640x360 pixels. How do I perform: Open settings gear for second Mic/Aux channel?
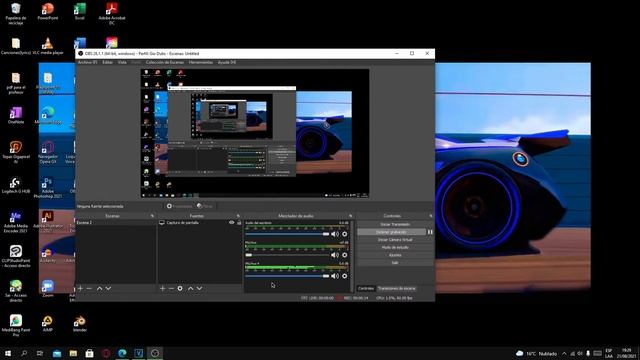coord(345,255)
